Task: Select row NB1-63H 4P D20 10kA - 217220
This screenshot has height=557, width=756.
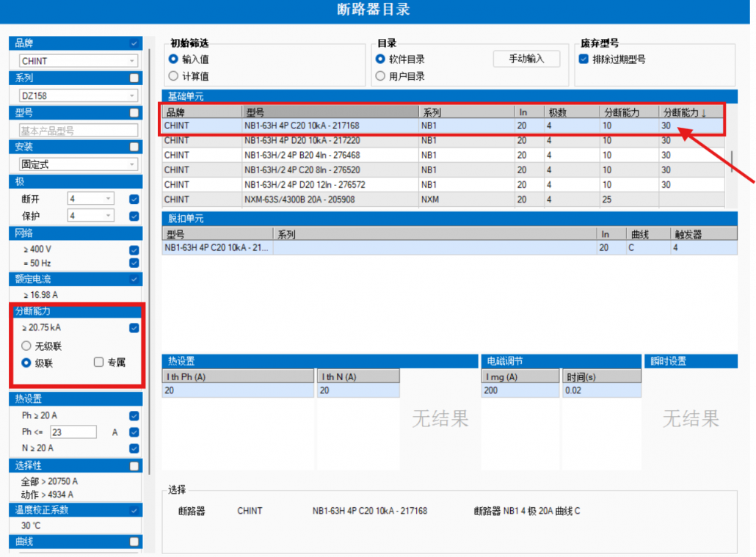Action: [x=443, y=140]
